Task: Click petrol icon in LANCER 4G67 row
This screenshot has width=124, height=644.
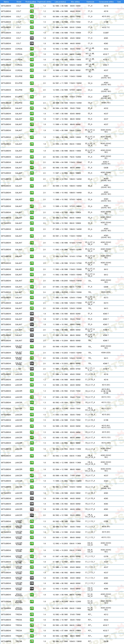Action: coord(32,481)
